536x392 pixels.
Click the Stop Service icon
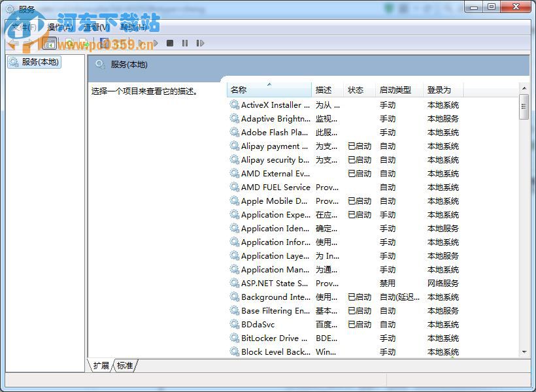click(x=169, y=42)
